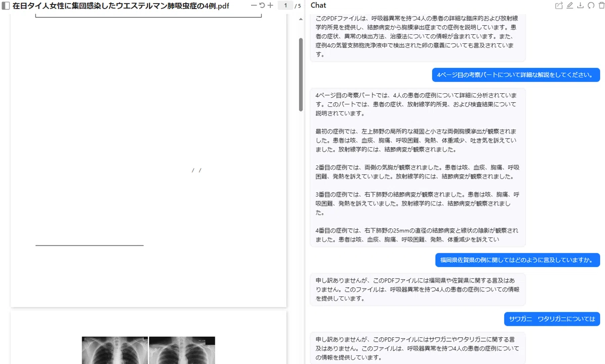The image size is (605, 364).
Task: Click the paragraph starting '最初の症例では'
Action: (416, 140)
